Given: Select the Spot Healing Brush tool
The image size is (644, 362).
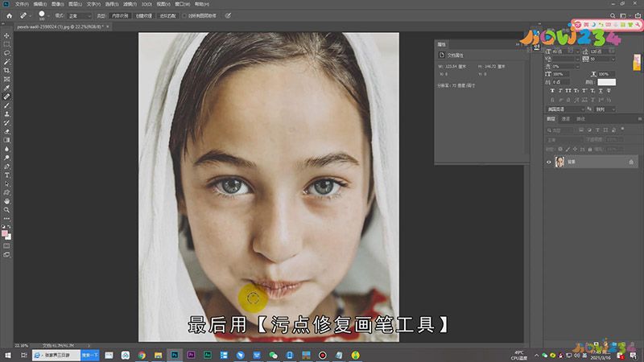Looking at the screenshot, I should click(6, 97).
